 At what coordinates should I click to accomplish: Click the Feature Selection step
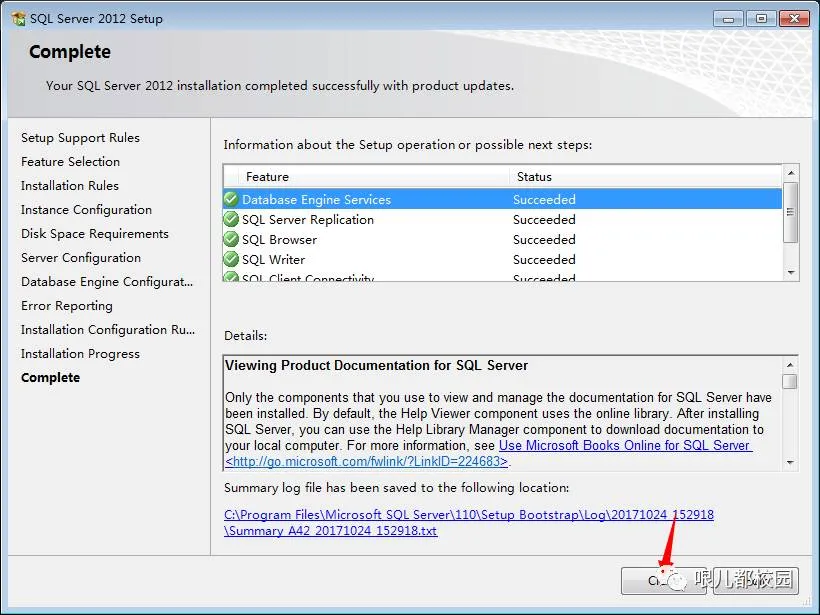tap(71, 162)
